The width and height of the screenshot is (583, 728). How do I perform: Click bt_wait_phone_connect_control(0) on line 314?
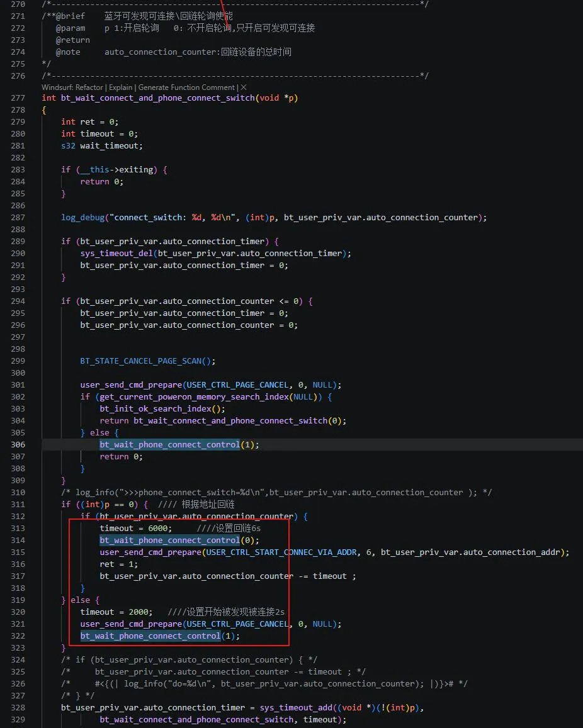coord(179,540)
